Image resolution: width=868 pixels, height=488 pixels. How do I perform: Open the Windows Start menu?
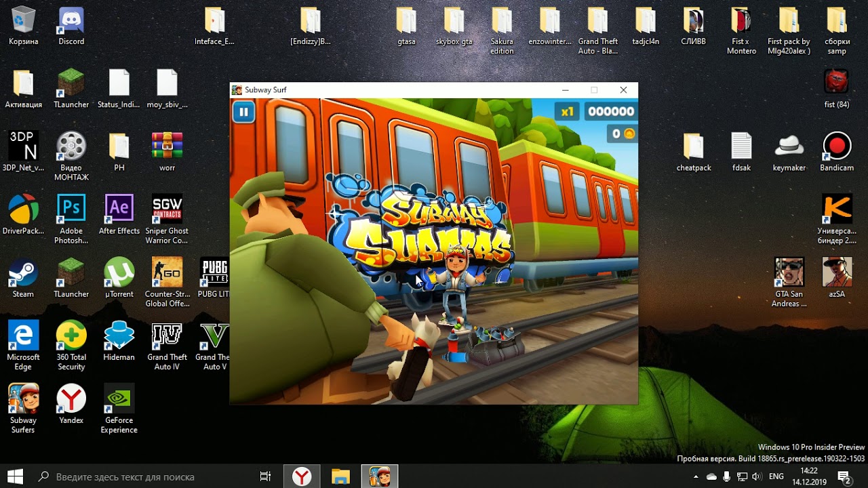[x=15, y=476]
